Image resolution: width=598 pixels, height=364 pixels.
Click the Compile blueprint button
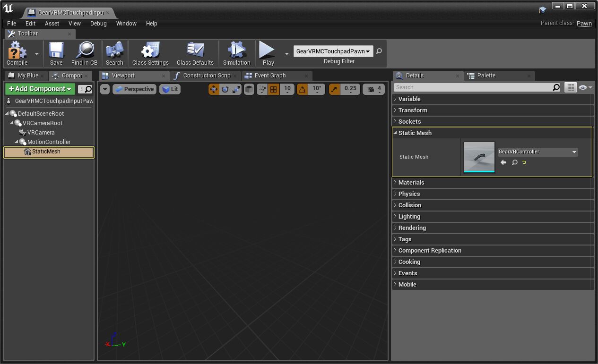coord(17,53)
